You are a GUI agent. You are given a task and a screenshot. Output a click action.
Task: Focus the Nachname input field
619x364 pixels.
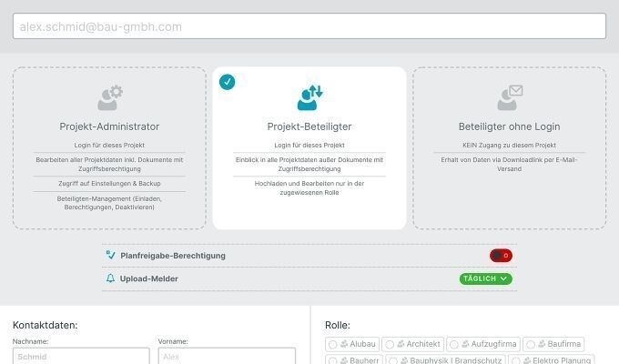tap(81, 356)
